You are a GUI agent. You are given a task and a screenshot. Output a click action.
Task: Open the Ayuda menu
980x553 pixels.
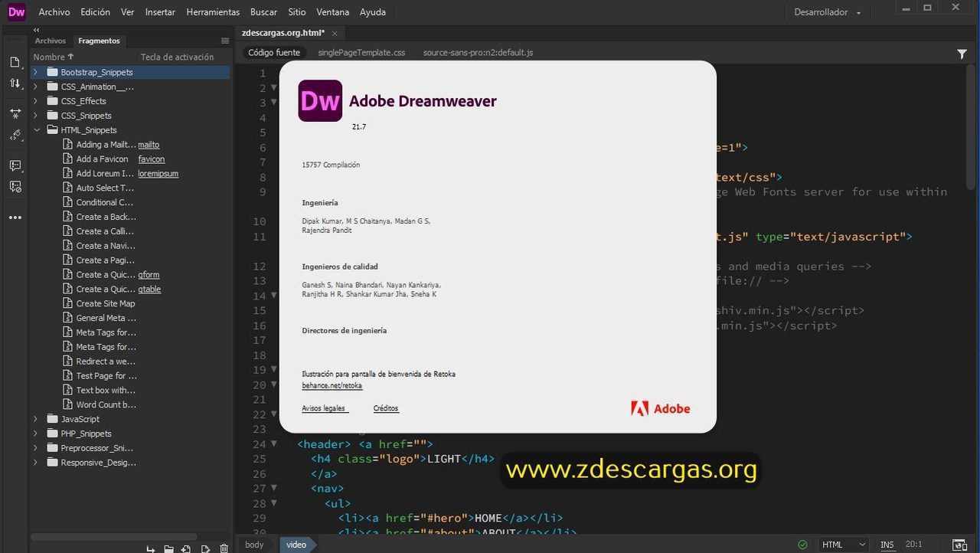[373, 12]
